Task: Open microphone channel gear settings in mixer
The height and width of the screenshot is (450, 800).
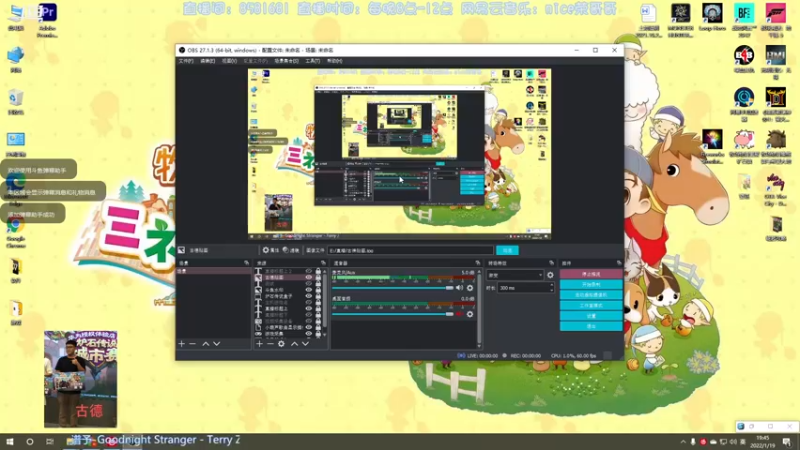Action: tap(470, 288)
